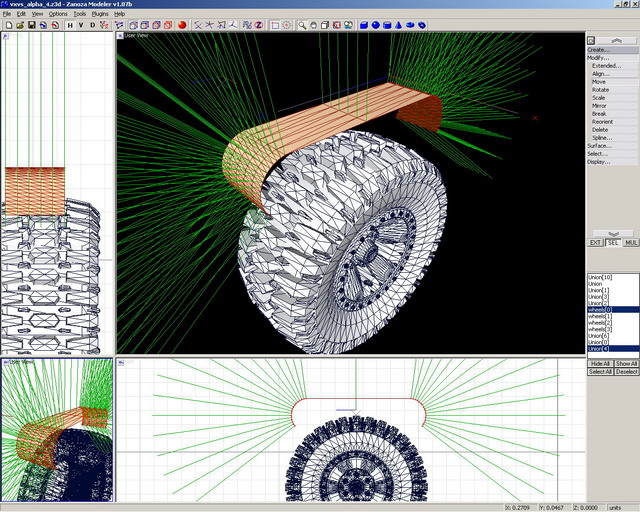Toggle the EXT mode button
Viewport: 640px width, 512px height.
click(595, 243)
